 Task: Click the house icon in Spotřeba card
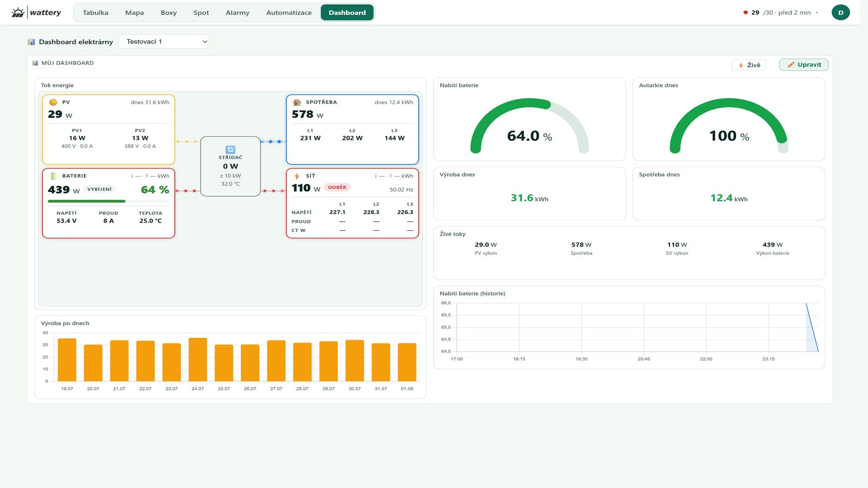pyautogui.click(x=297, y=102)
